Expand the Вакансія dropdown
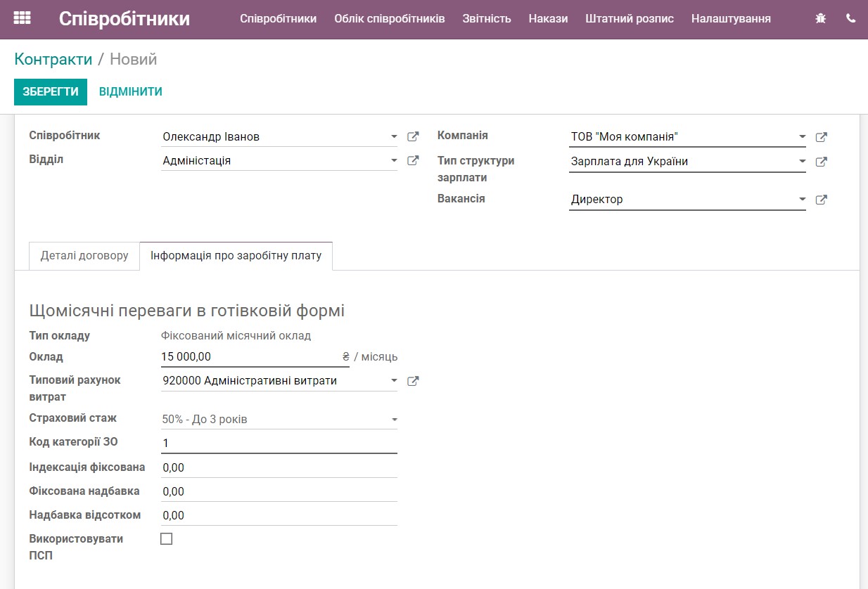 (x=803, y=199)
